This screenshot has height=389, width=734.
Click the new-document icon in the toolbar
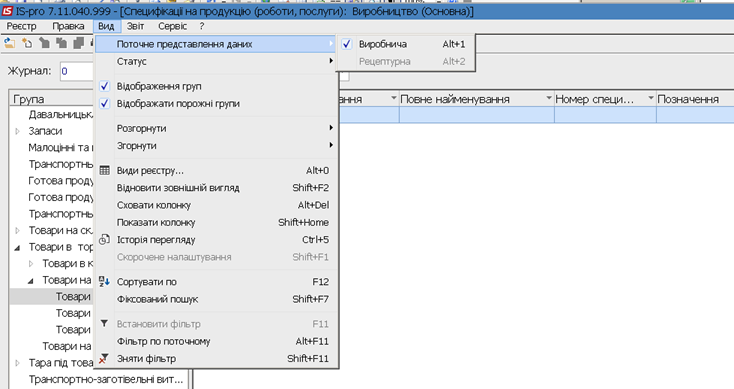(x=27, y=44)
